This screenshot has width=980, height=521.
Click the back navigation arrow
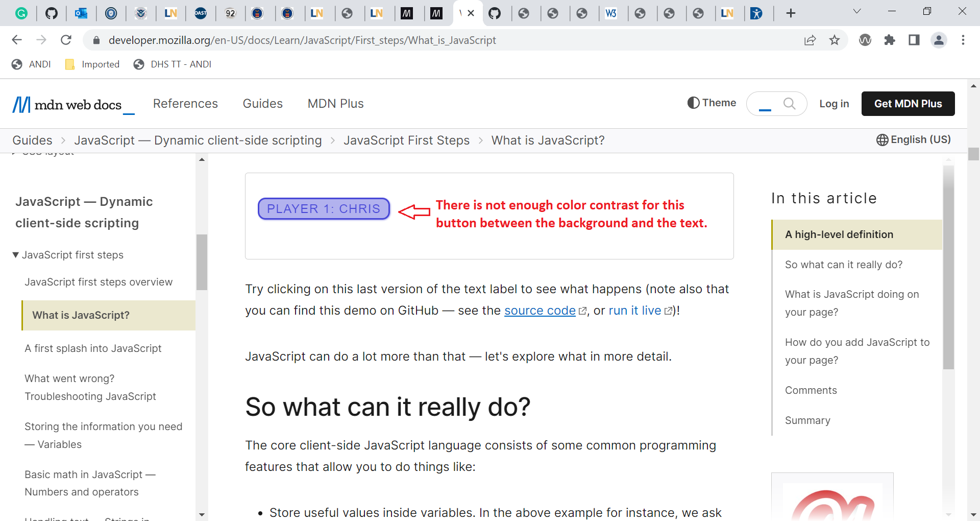17,40
